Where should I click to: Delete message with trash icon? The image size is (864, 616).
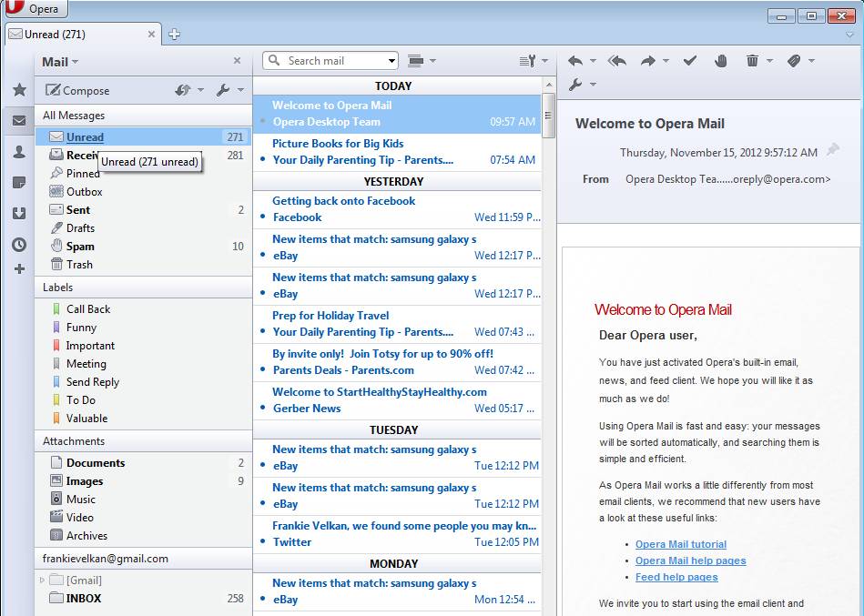pos(752,61)
